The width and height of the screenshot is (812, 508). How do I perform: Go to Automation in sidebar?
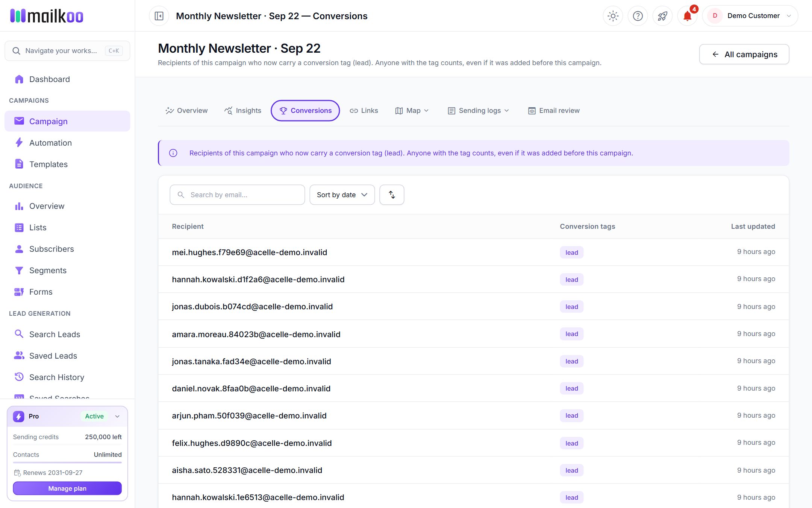pos(67,143)
